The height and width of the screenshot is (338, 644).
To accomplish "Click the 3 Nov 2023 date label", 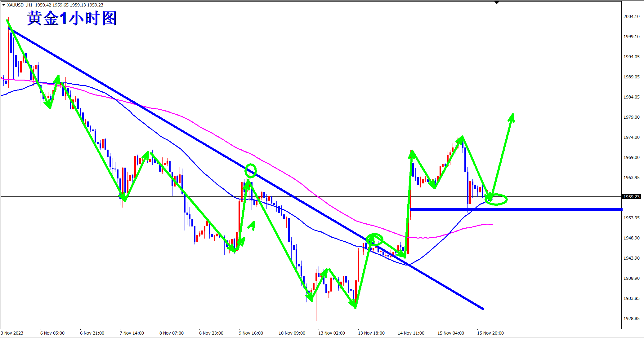I will click(x=12, y=333).
